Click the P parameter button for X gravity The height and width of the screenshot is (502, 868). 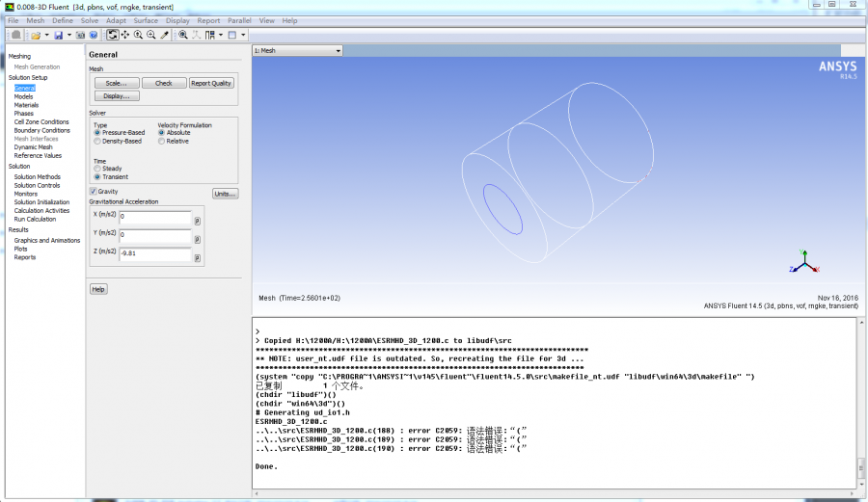(197, 221)
